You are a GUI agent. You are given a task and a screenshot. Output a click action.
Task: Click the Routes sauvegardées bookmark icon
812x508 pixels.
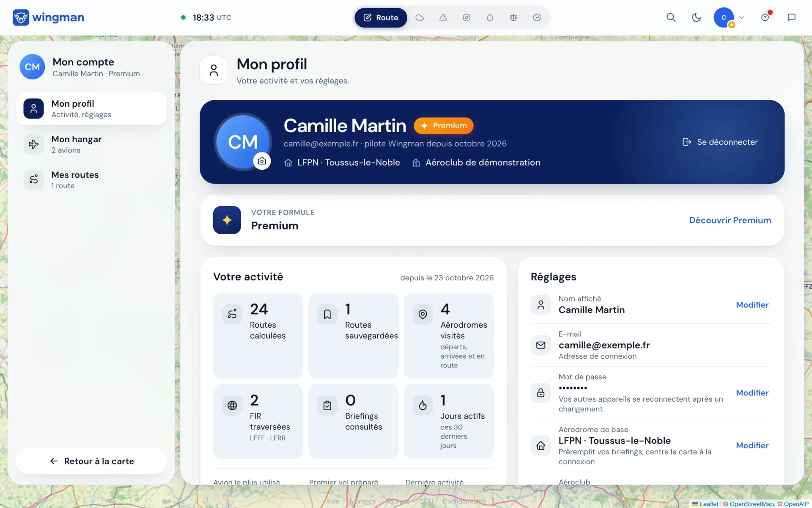327,315
